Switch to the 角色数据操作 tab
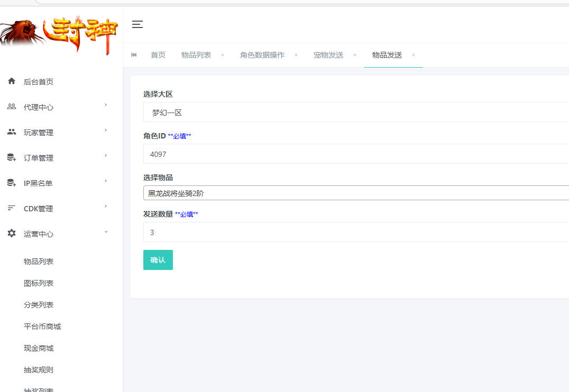 263,54
